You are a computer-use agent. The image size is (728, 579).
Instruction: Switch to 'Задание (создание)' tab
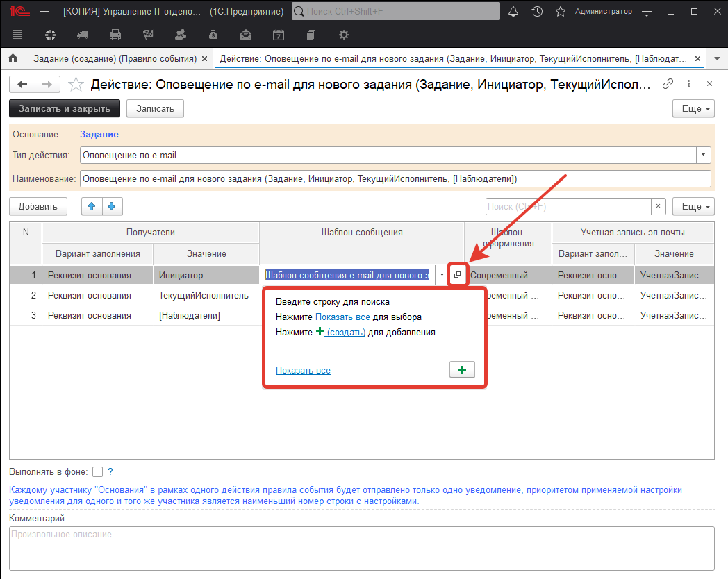click(x=115, y=59)
